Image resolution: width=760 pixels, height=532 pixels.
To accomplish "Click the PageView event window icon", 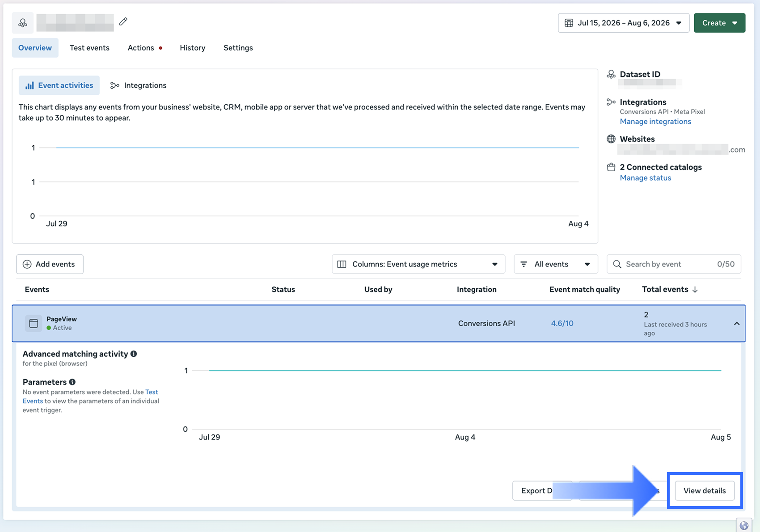I will point(34,323).
